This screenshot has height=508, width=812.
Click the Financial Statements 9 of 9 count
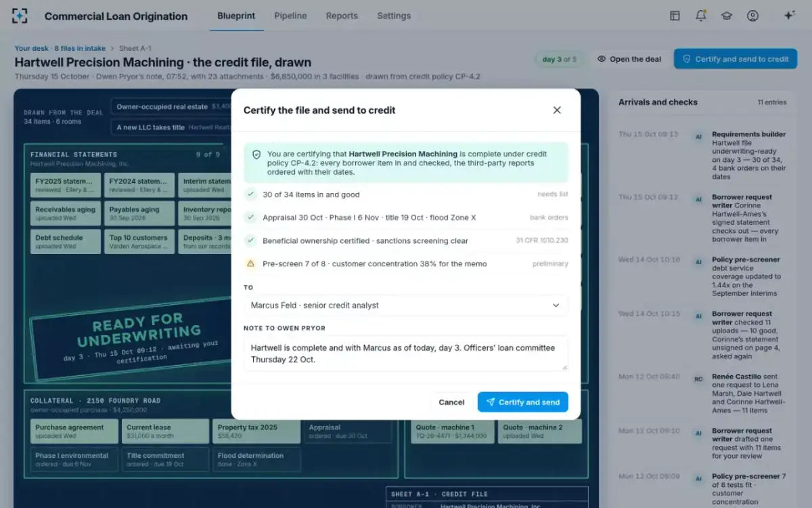(x=208, y=154)
